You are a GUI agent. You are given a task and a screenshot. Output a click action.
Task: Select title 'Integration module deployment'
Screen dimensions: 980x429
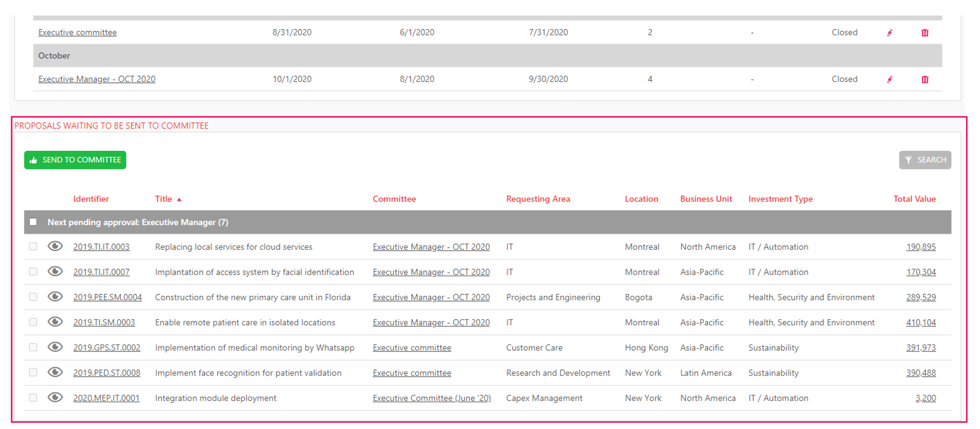215,398
